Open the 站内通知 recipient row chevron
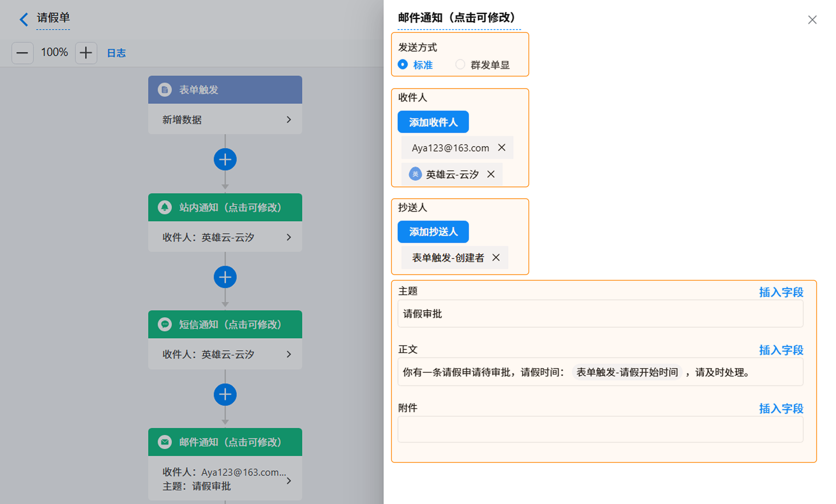 tap(288, 237)
